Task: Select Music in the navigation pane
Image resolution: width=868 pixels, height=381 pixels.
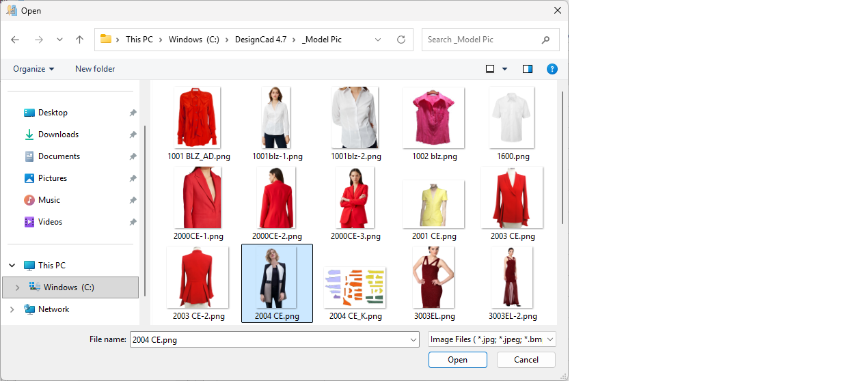Action: 49,200
